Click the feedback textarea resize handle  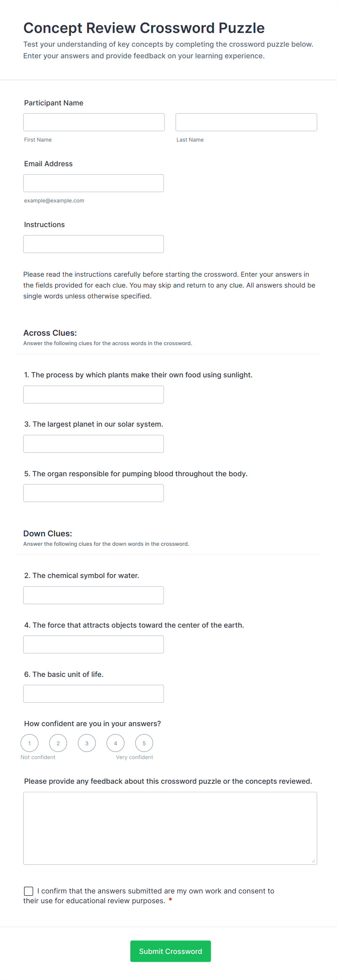coord(313,861)
